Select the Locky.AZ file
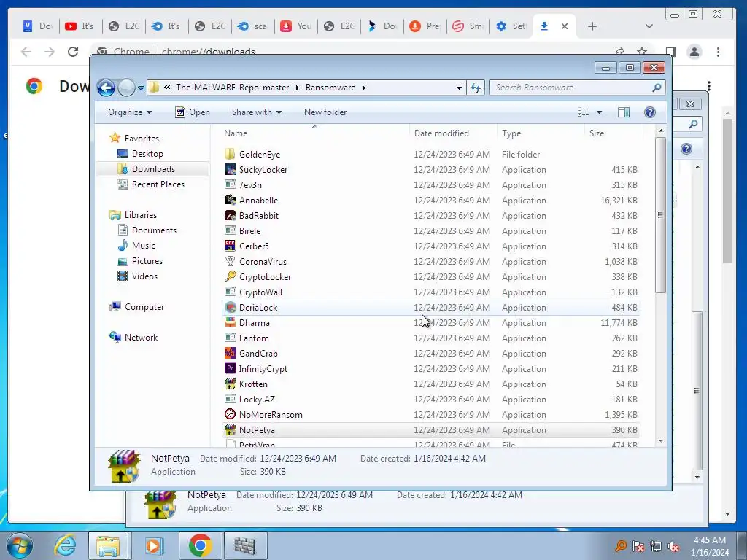The width and height of the screenshot is (747, 560). click(257, 400)
